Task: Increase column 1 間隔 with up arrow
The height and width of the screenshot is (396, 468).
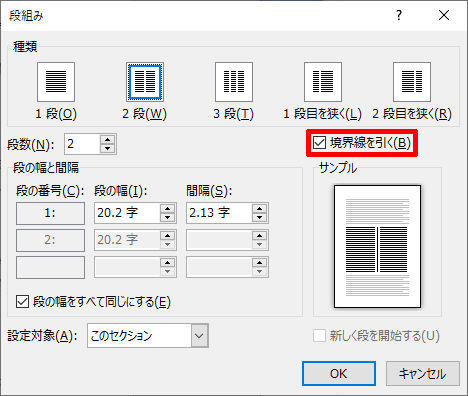Action: [x=260, y=209]
